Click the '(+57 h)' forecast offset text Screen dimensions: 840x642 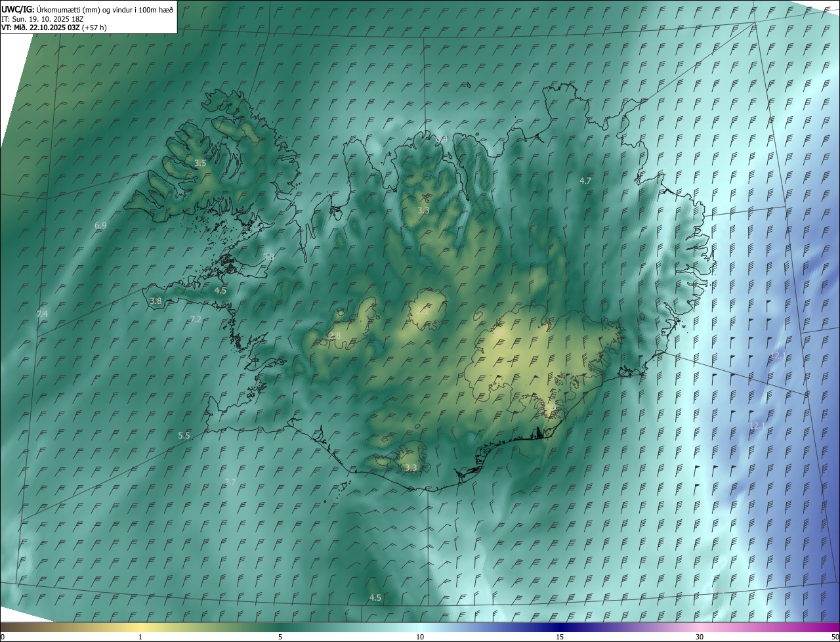(x=94, y=28)
